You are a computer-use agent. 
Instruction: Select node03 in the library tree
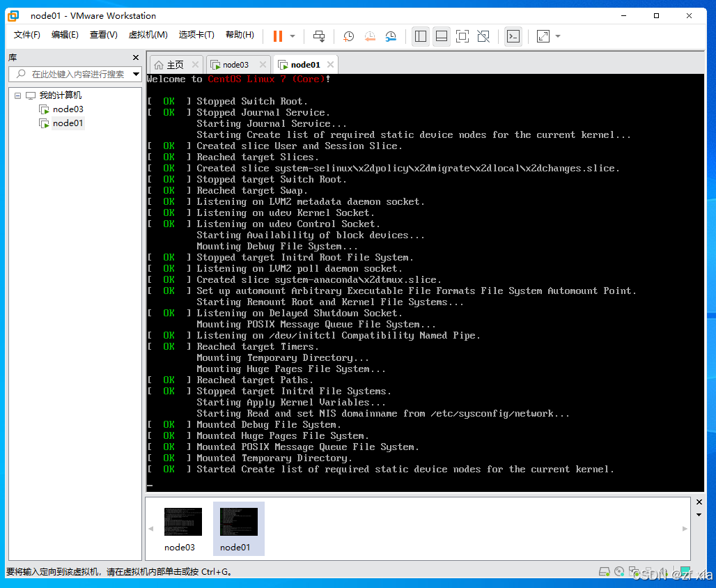coord(68,109)
